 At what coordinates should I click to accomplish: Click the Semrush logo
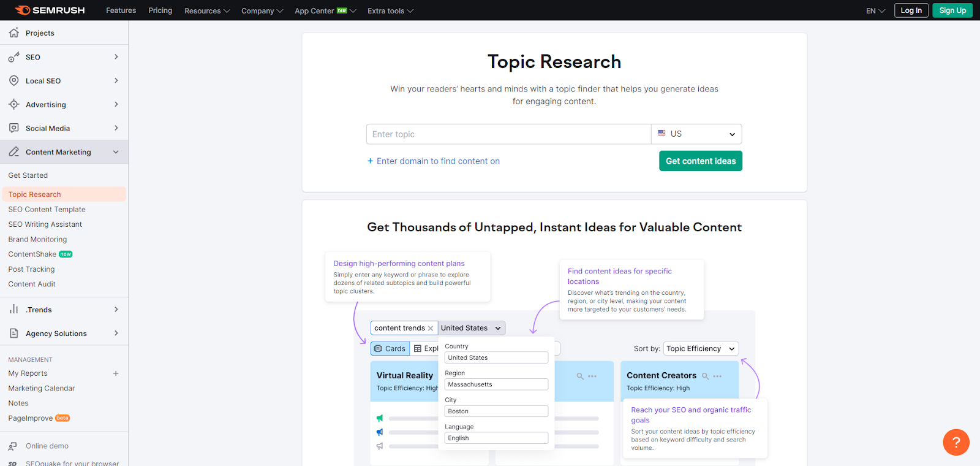tap(50, 10)
